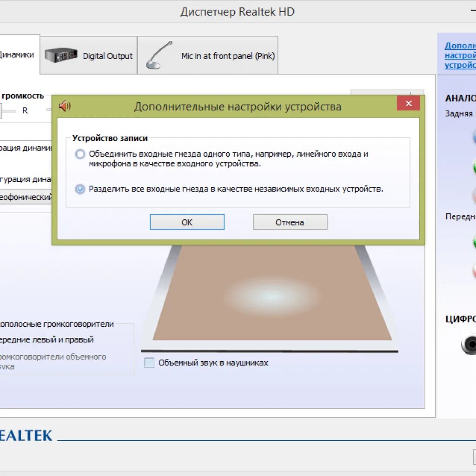Click the Realtek logo at the bottom
The image size is (476, 476).
tap(26, 435)
